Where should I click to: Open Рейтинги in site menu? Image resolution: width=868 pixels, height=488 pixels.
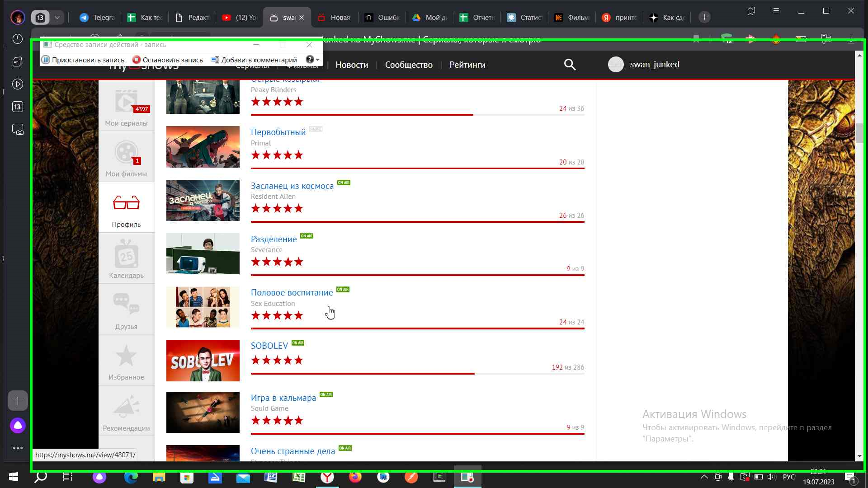(x=467, y=65)
